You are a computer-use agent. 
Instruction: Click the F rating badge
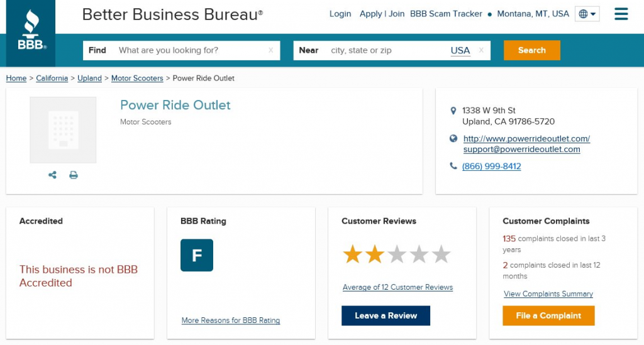tap(197, 255)
